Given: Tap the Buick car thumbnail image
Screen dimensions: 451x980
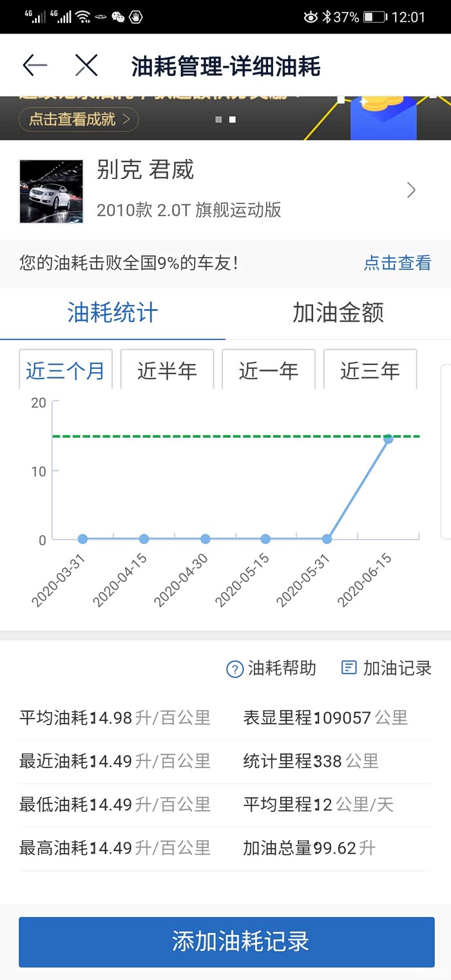Looking at the screenshot, I should coord(52,191).
